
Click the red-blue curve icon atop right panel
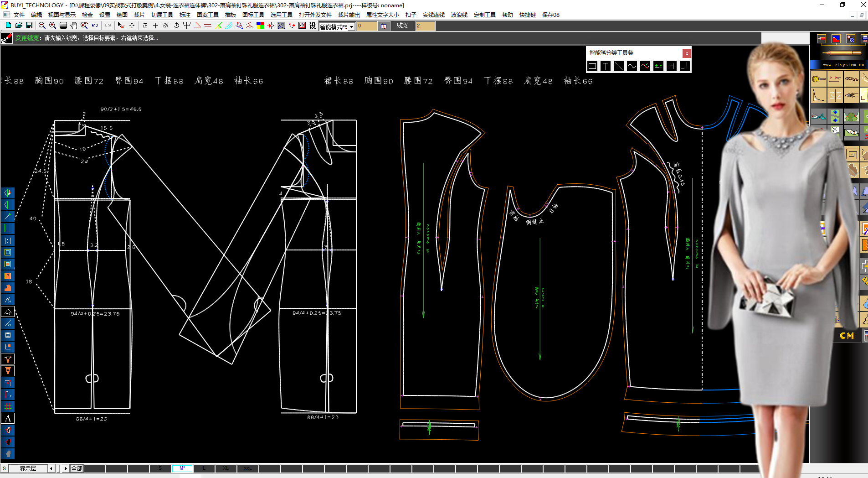pos(836,39)
